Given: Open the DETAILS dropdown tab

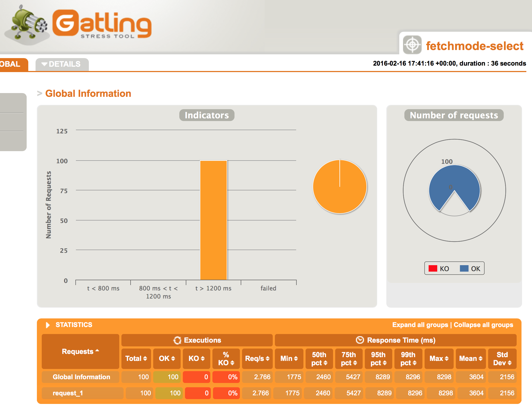Looking at the screenshot, I should (62, 64).
